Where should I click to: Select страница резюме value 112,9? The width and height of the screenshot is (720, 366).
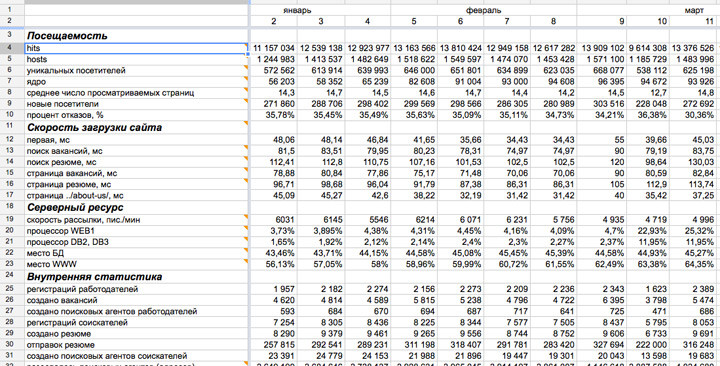click(x=648, y=185)
